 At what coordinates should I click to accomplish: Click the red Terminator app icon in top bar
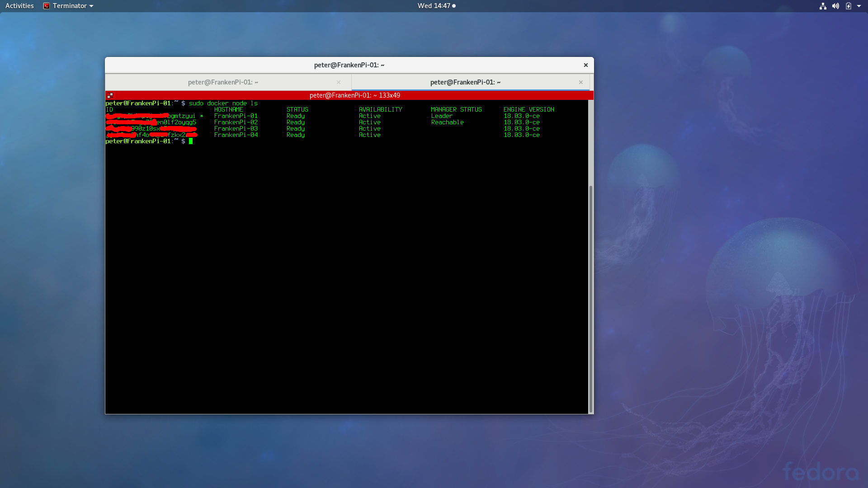(x=46, y=6)
